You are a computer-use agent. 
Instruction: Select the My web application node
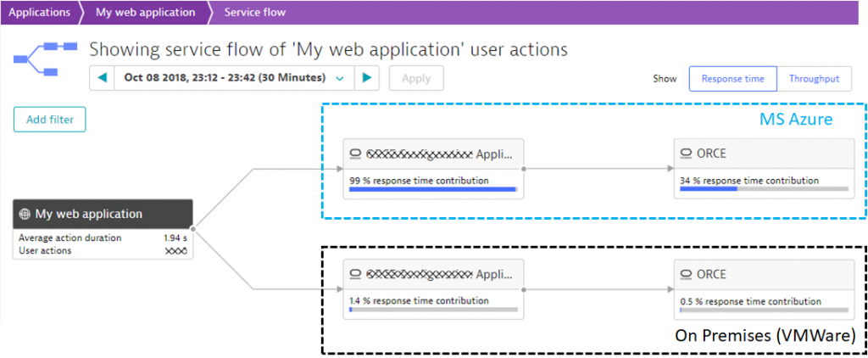tap(103, 229)
